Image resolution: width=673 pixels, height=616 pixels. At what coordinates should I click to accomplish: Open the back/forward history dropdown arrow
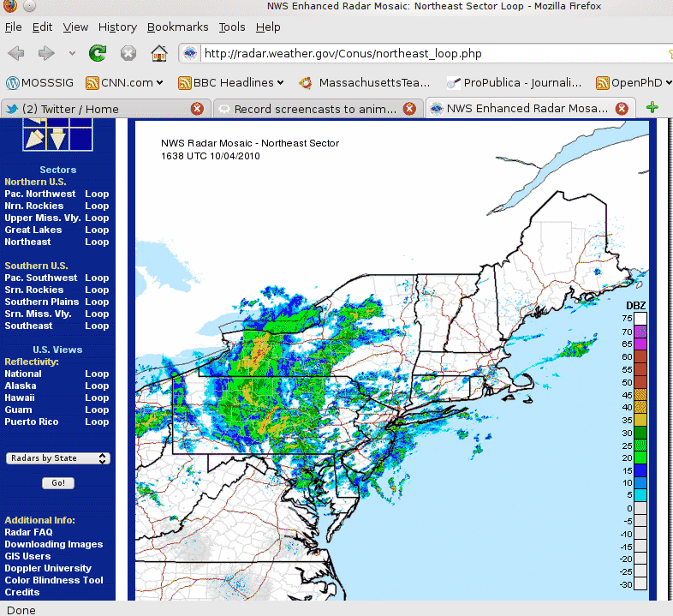72,54
